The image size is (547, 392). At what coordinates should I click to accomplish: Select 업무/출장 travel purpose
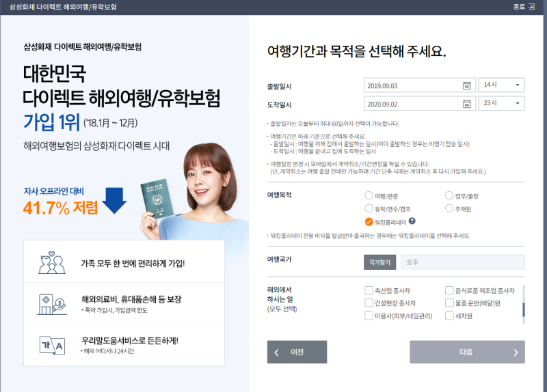pyautogui.click(x=449, y=195)
